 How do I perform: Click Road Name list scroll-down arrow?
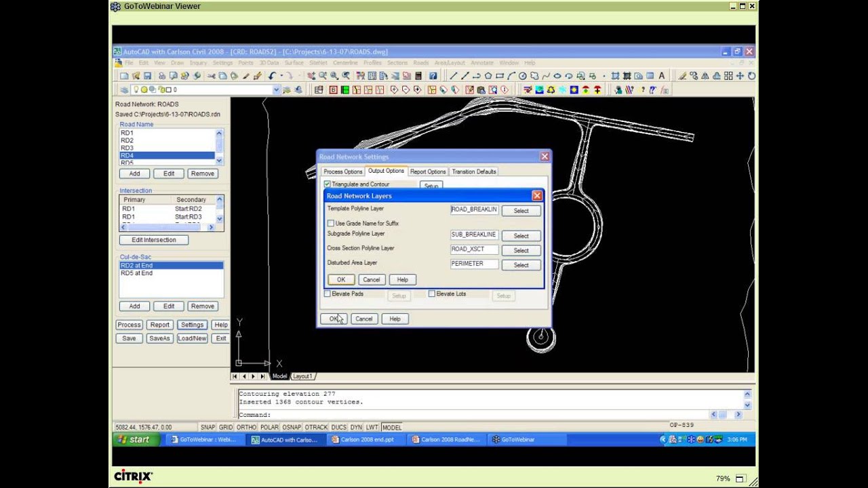pos(219,161)
